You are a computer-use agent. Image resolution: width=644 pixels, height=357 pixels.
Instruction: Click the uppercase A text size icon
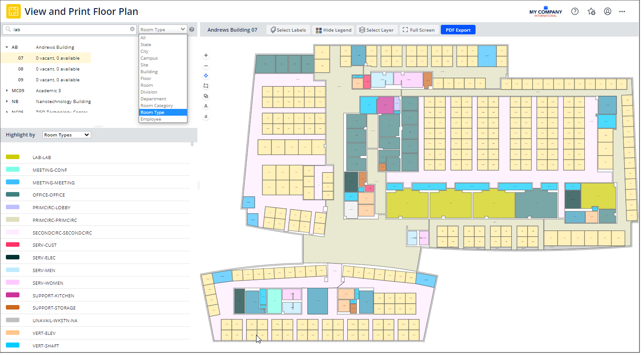tap(205, 106)
